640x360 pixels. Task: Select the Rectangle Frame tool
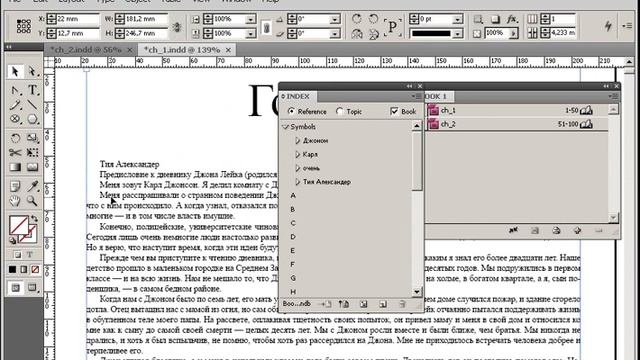(15, 119)
